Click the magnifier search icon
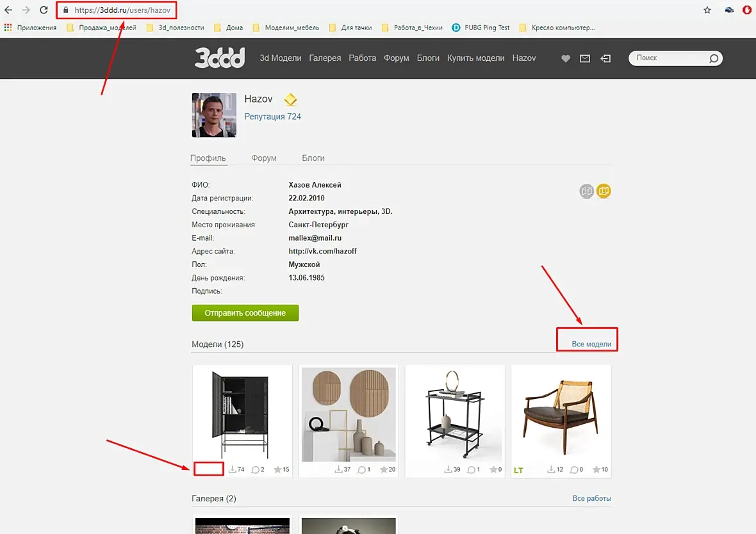The image size is (756, 534). tap(714, 58)
